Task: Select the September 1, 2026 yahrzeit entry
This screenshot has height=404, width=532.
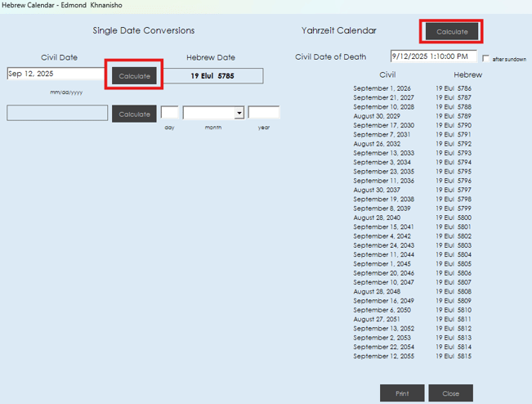Action: pos(382,88)
